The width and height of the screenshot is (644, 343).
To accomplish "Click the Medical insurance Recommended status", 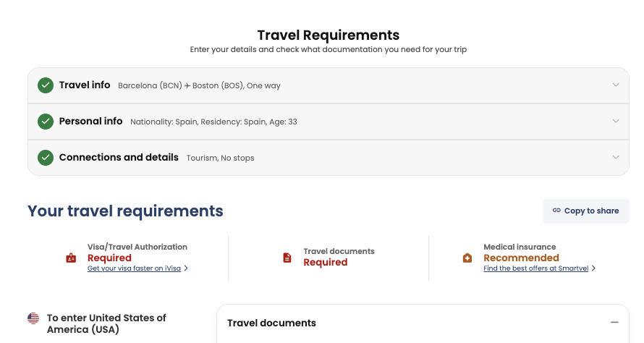I will [521, 258].
